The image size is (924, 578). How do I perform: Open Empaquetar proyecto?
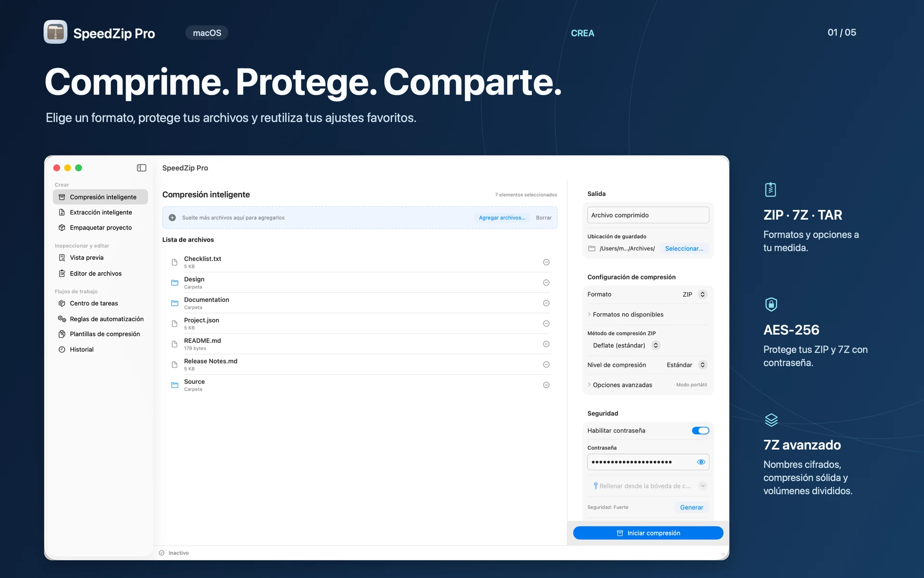click(100, 228)
